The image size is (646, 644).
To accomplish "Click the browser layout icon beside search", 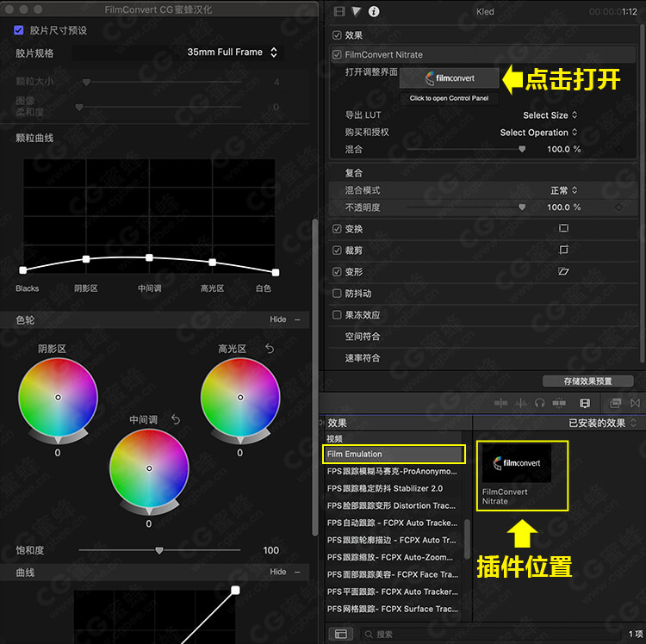I will point(341,635).
